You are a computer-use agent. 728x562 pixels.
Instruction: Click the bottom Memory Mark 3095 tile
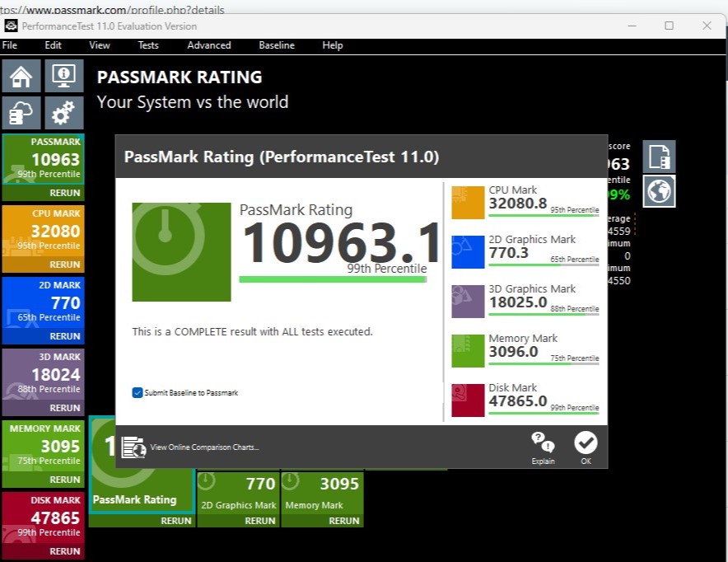(322, 493)
